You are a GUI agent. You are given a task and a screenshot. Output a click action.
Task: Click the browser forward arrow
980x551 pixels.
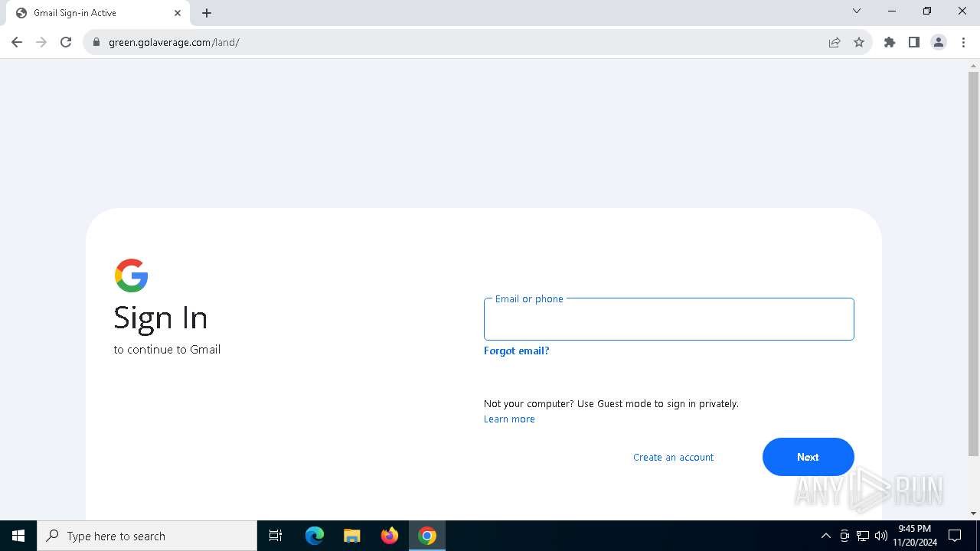pos(41,42)
